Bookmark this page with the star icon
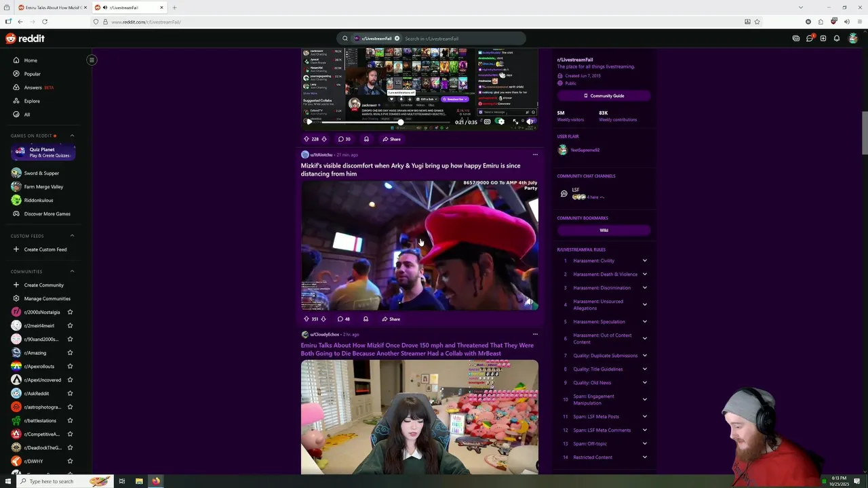 pyautogui.click(x=757, y=22)
